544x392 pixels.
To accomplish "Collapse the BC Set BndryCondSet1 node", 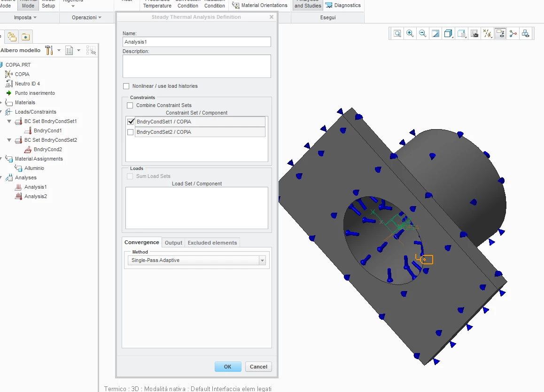I will [x=9, y=121].
